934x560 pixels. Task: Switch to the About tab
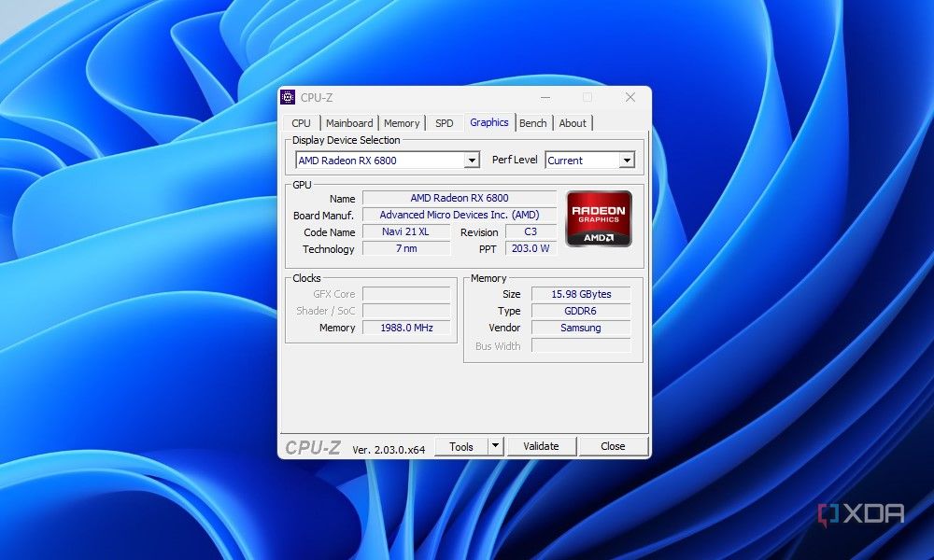[x=573, y=123]
